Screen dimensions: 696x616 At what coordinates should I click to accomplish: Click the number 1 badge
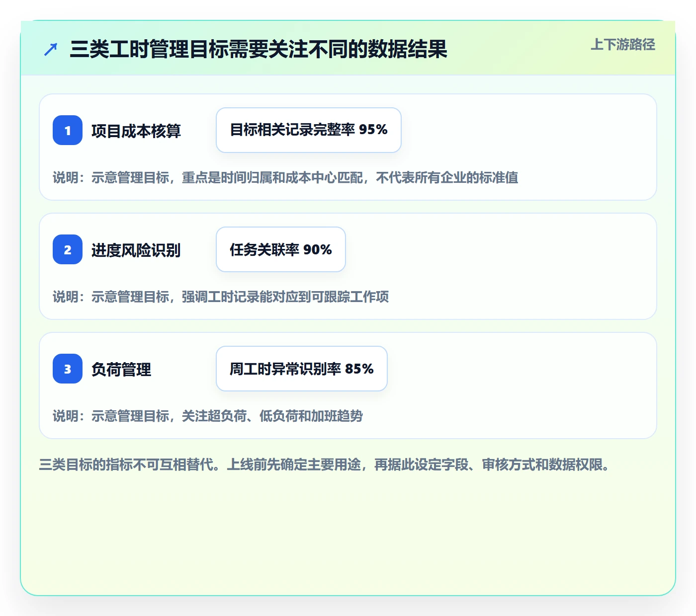(68, 130)
